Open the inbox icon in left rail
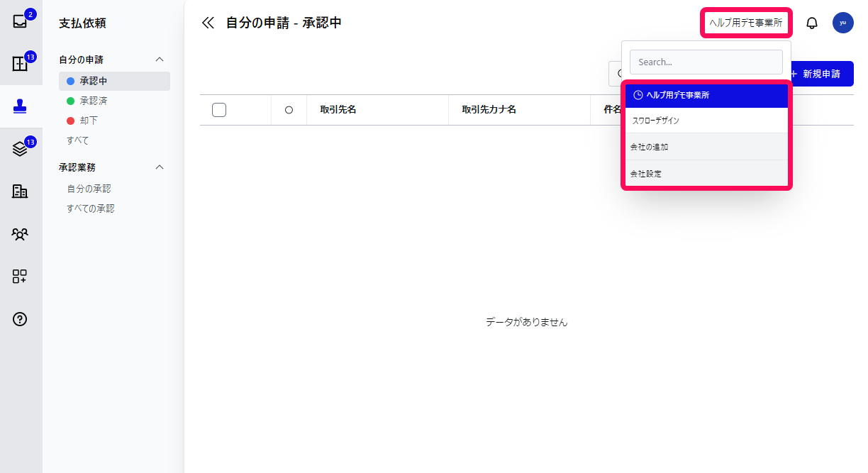 coord(20,21)
